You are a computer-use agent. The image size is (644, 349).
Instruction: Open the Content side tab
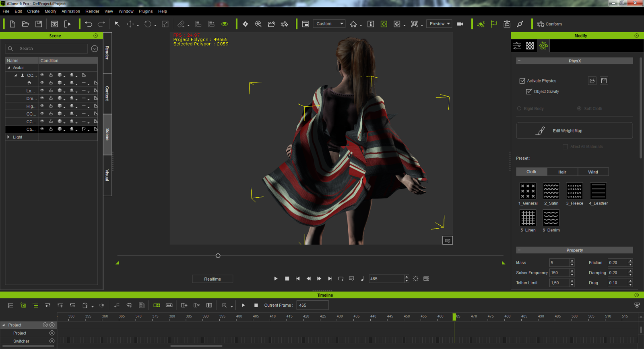(x=107, y=93)
